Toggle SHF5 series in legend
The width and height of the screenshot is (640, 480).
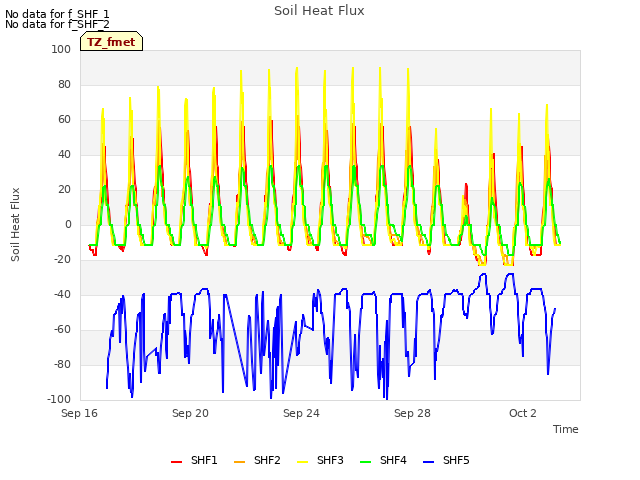pos(446,460)
